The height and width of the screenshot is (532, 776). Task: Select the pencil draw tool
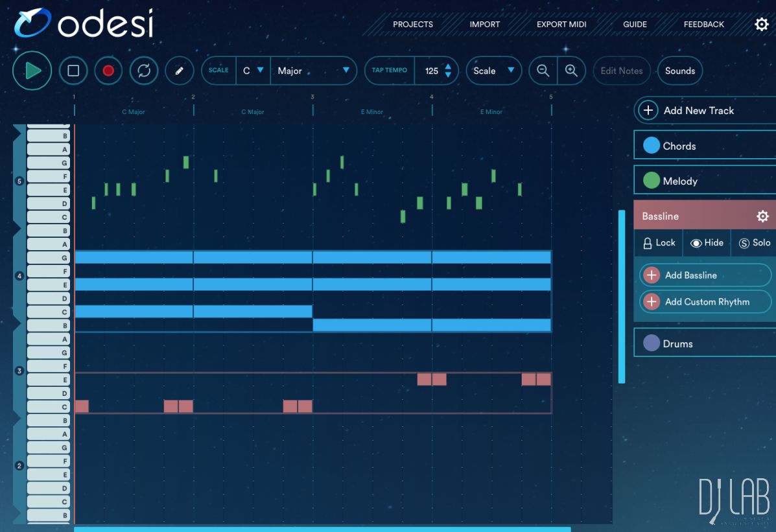pos(180,71)
